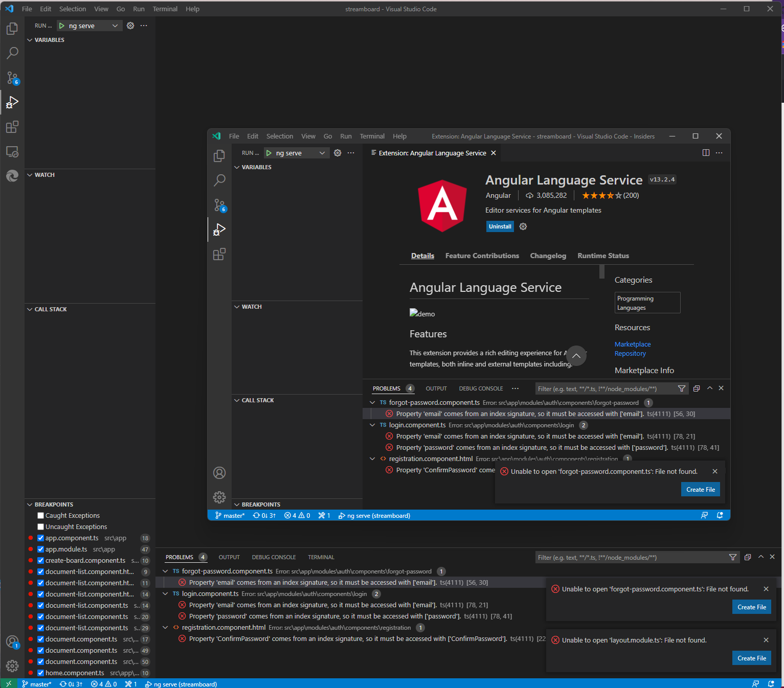Collapse the WATCH section in back window

[x=30, y=175]
